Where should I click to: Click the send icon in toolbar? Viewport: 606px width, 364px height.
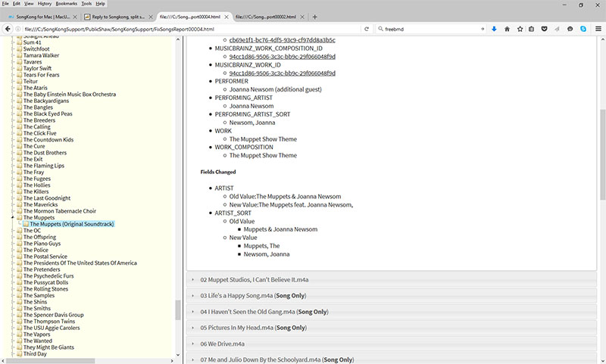click(557, 29)
